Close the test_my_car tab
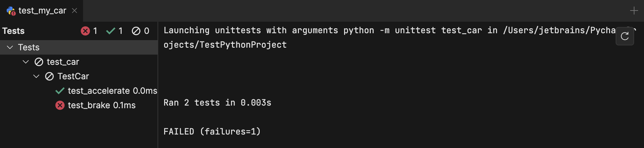The height and width of the screenshot is (148, 644). coord(74,11)
